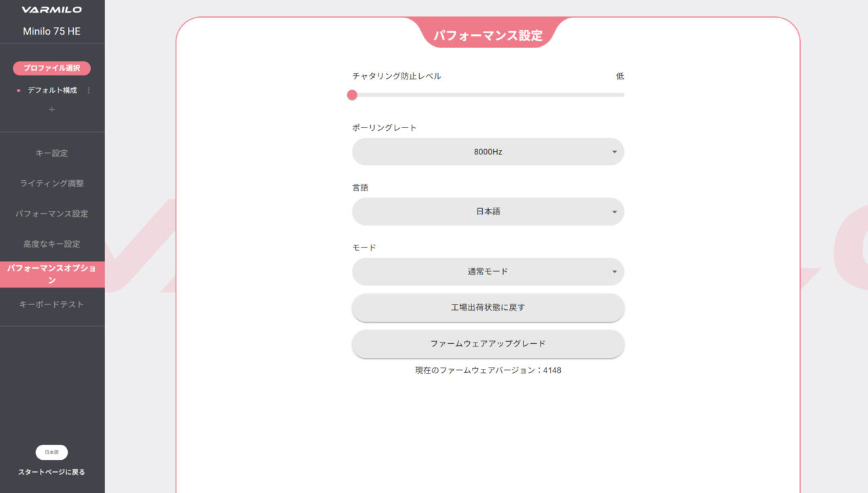Click the middle of the debounce slider track
Image resolution: width=868 pixels, height=493 pixels.
click(x=488, y=95)
